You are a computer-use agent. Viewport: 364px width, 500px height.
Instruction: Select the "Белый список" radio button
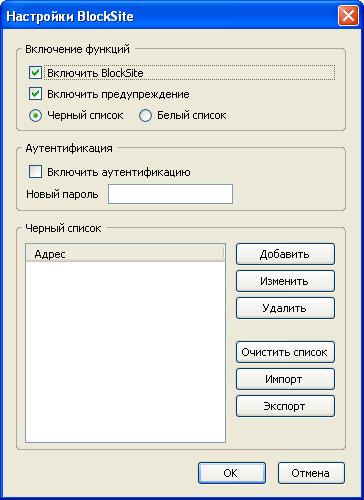pyautogui.click(x=145, y=116)
